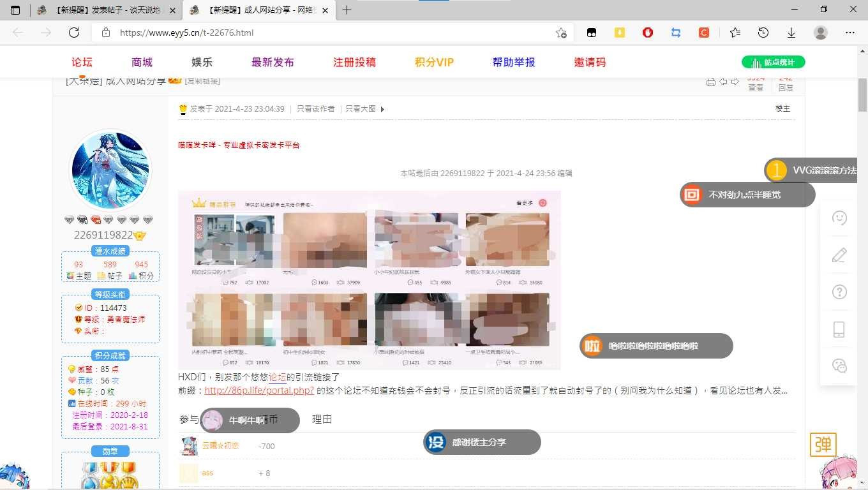868x490 pixels.
Task: Open the blue loop-arrows extension icon
Action: [x=676, y=33]
